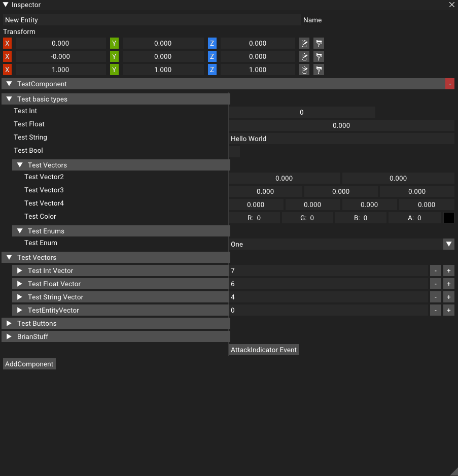Click the Test Float Vector size field showing 6
Image resolution: width=458 pixels, height=476 pixels.
point(328,284)
